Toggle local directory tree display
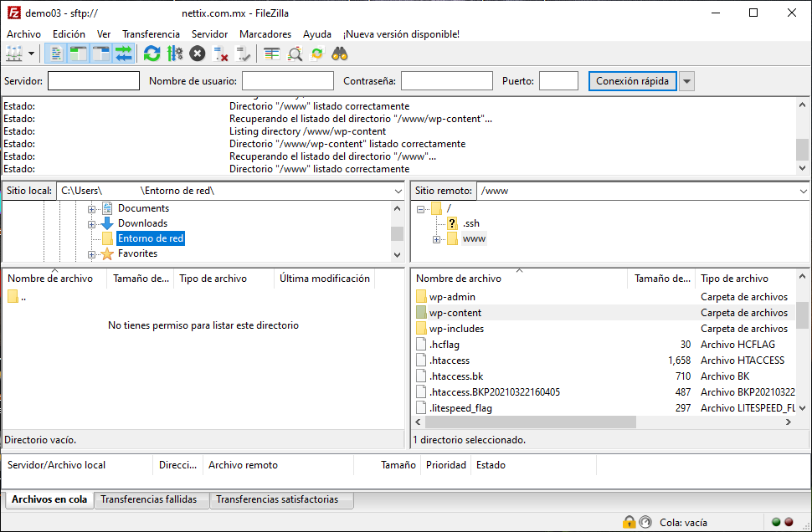The height and width of the screenshot is (532, 812). pyautogui.click(x=79, y=54)
